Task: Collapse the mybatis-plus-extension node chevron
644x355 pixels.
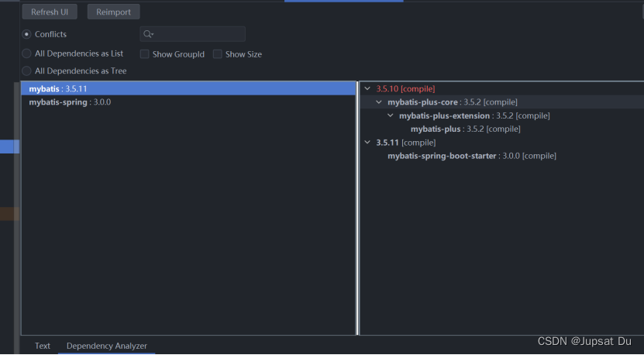Action: (391, 115)
